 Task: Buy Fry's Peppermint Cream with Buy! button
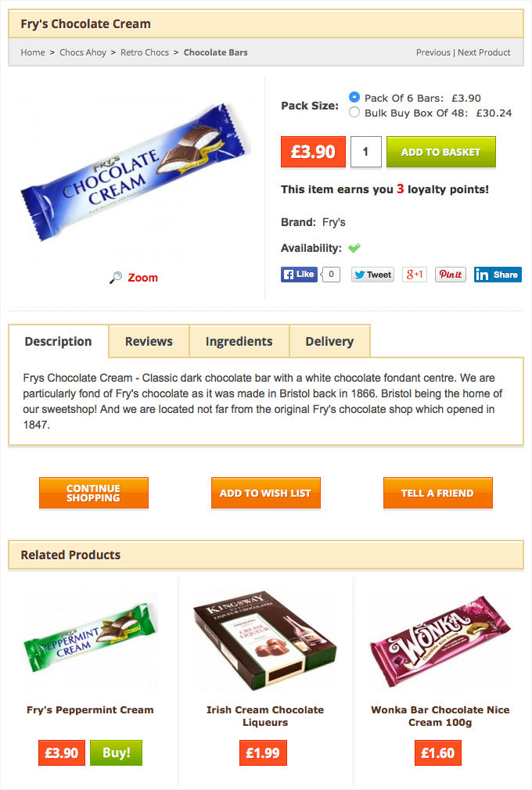pyautogui.click(x=116, y=752)
